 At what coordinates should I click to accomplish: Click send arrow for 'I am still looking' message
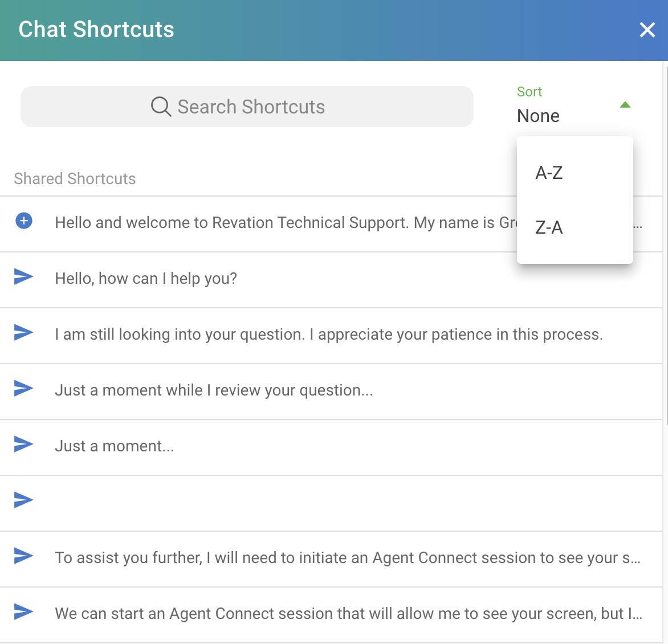(x=23, y=332)
